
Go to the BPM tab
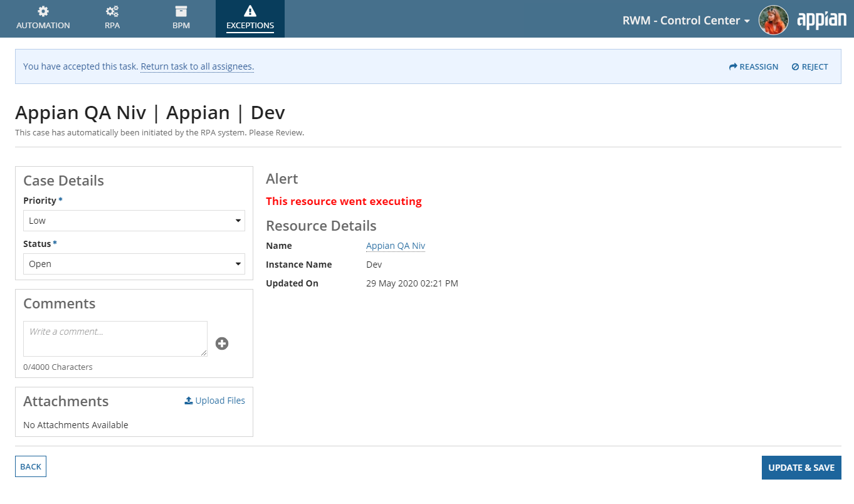[181, 19]
